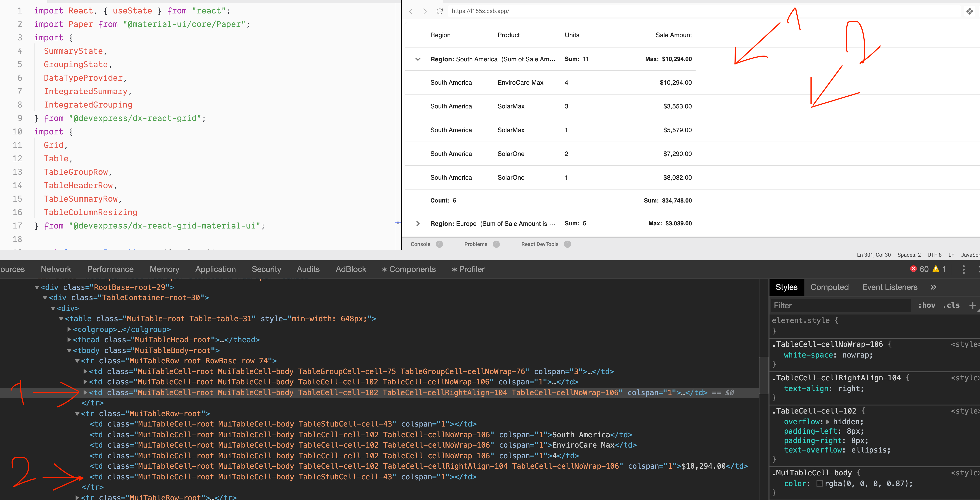Open the Network panel in DevTools
Screen dimensions: 980x500
click(56, 269)
